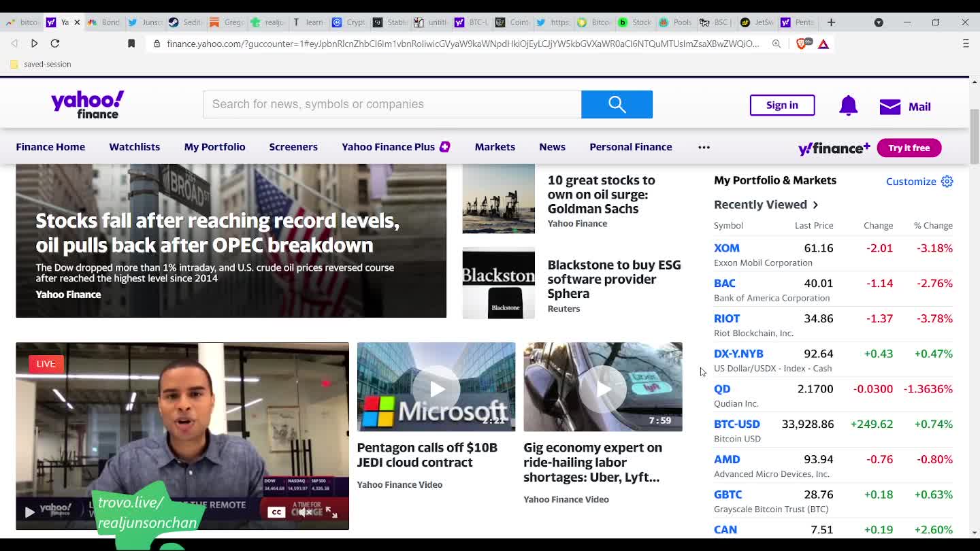
Task: Open the News menu
Action: point(552,147)
